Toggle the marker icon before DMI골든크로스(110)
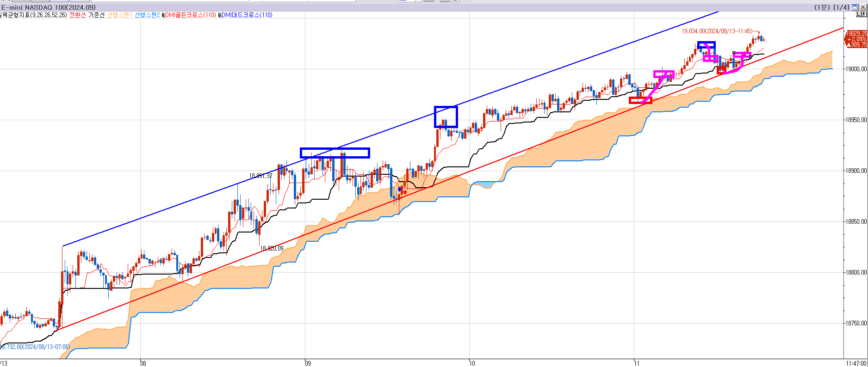 tap(163, 15)
